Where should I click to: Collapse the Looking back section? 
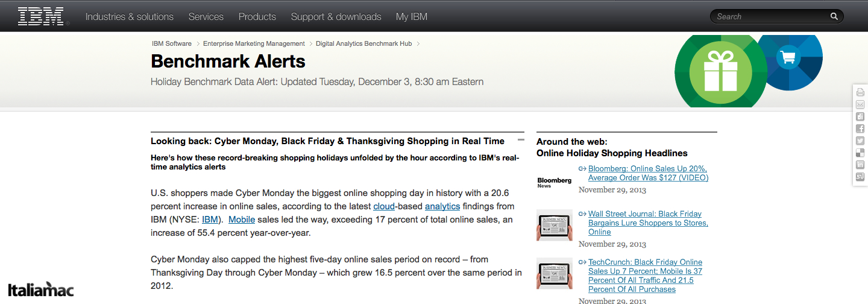(521, 140)
